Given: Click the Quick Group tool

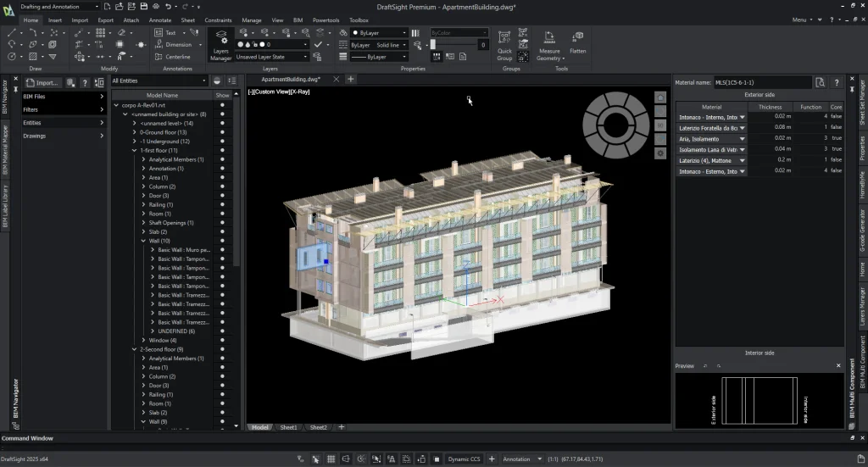Looking at the screenshot, I should tap(504, 45).
